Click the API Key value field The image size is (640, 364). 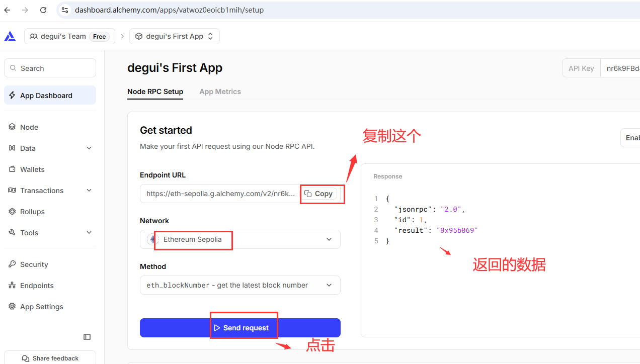tap(620, 68)
